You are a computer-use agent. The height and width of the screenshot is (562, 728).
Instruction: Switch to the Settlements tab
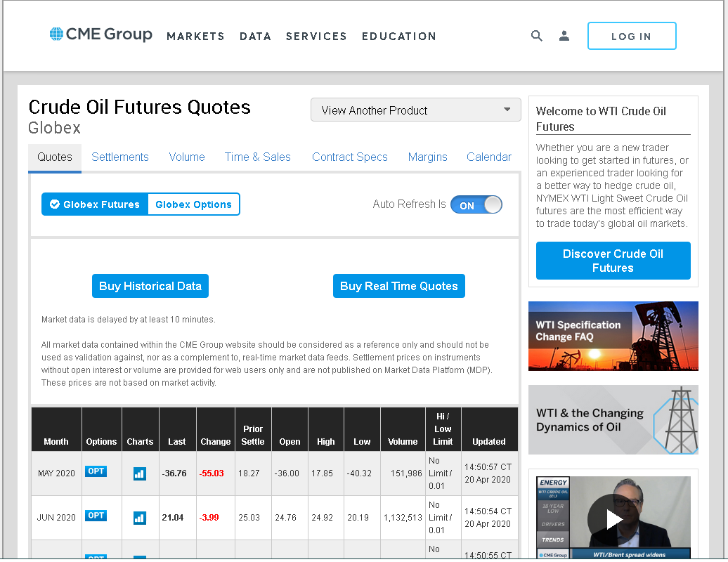pyautogui.click(x=119, y=157)
